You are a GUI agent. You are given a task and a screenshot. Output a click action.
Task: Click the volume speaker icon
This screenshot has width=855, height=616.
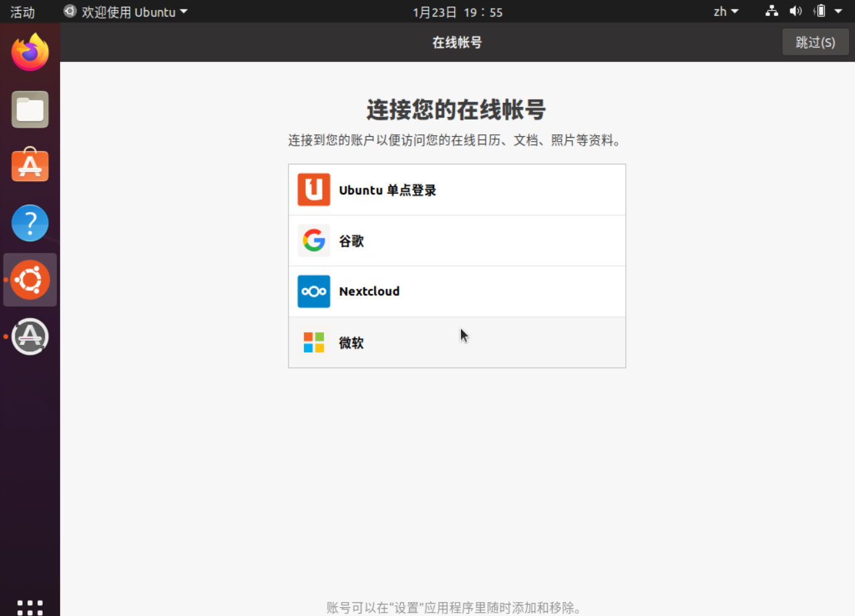(795, 11)
